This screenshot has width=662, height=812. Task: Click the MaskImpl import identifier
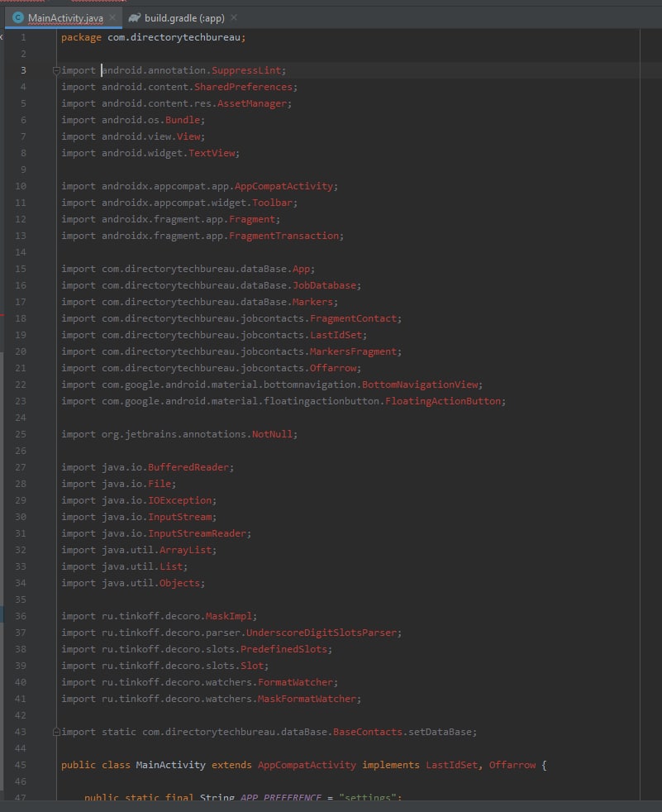click(229, 616)
